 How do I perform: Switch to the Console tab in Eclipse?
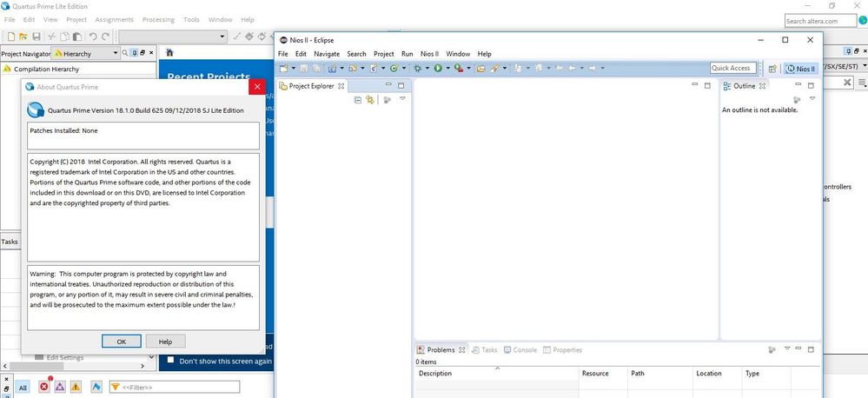pos(520,350)
